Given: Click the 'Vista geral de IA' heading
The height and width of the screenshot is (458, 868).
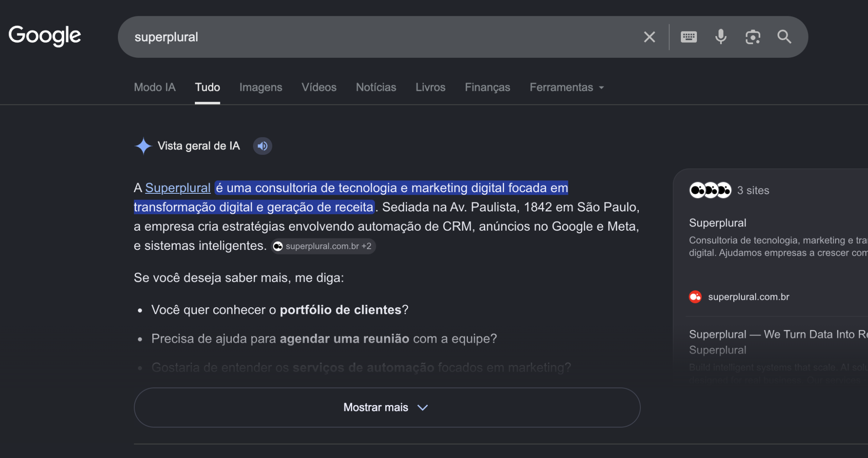Looking at the screenshot, I should point(199,146).
